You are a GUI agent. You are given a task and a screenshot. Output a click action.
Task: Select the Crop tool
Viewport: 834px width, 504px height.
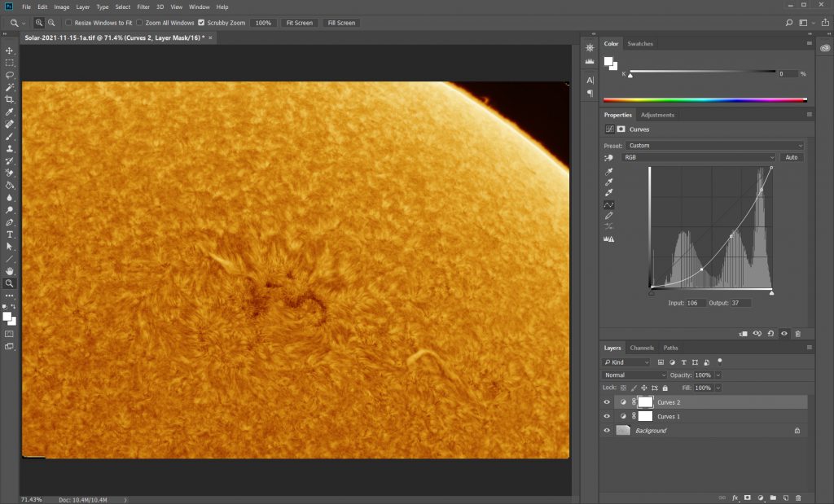click(x=10, y=99)
